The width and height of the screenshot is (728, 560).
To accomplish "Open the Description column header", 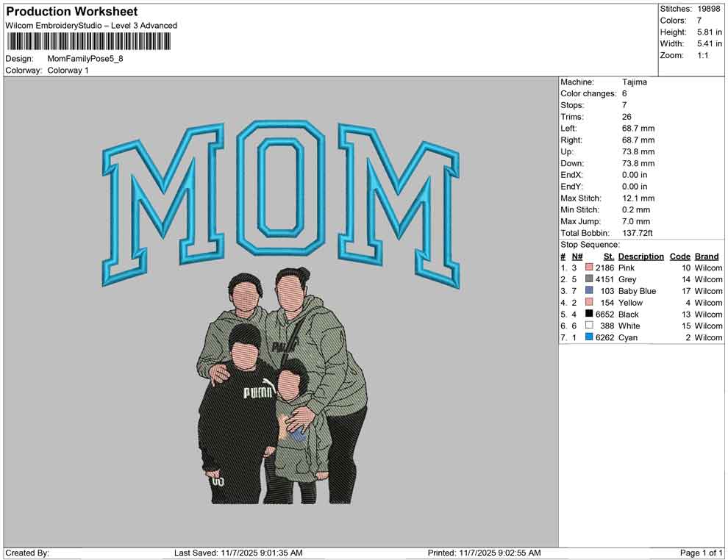I will (x=640, y=256).
